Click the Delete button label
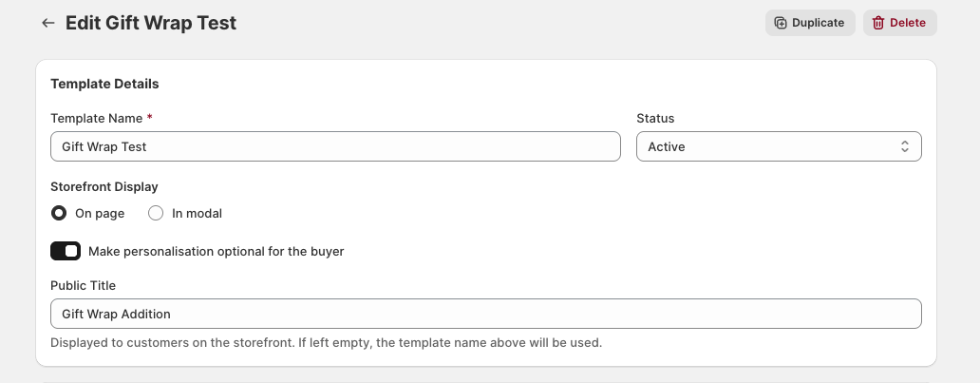Viewport: 980px width, 383px height. pos(908,23)
